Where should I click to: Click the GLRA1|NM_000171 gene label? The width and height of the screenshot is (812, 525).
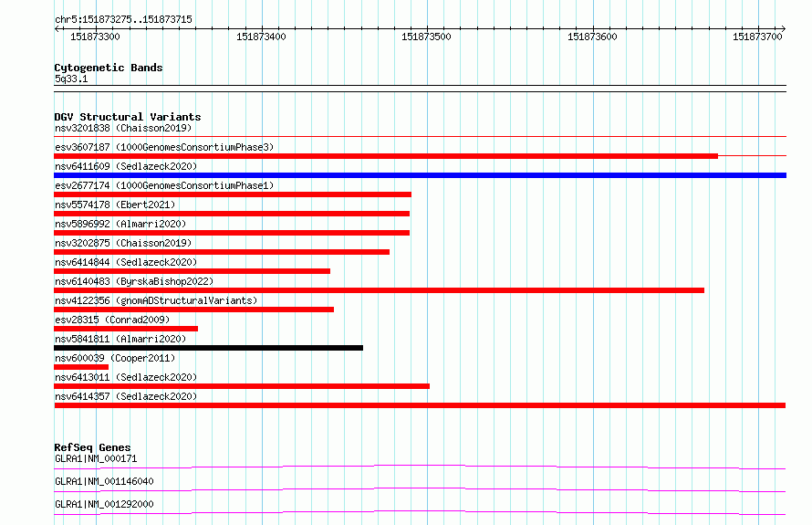(x=96, y=458)
